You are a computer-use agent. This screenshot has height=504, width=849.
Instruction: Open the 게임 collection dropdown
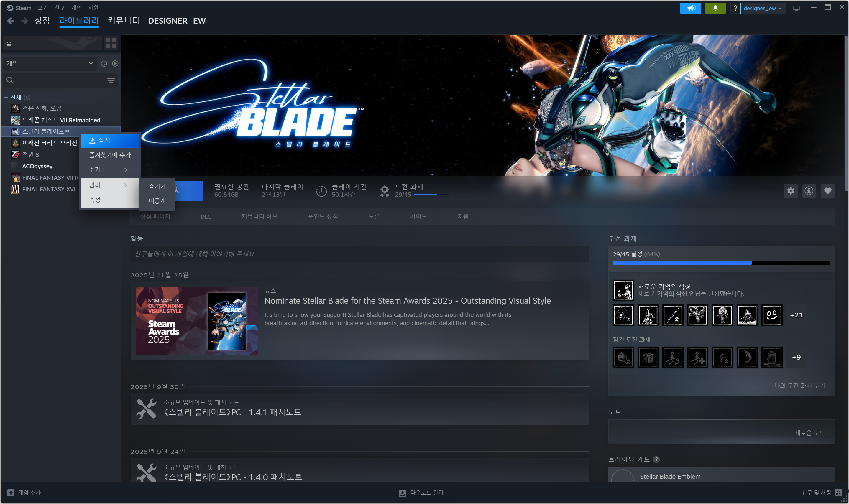50,63
